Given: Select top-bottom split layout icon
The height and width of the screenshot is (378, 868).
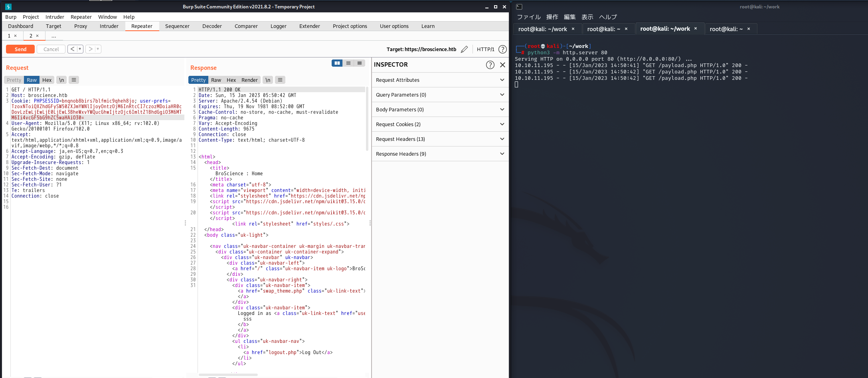Looking at the screenshot, I should (x=348, y=63).
